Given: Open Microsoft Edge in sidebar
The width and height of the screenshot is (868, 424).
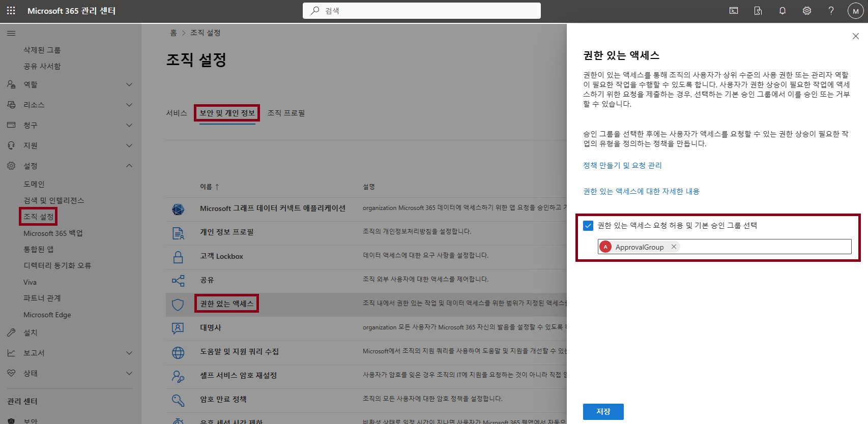Looking at the screenshot, I should pyautogui.click(x=47, y=315).
